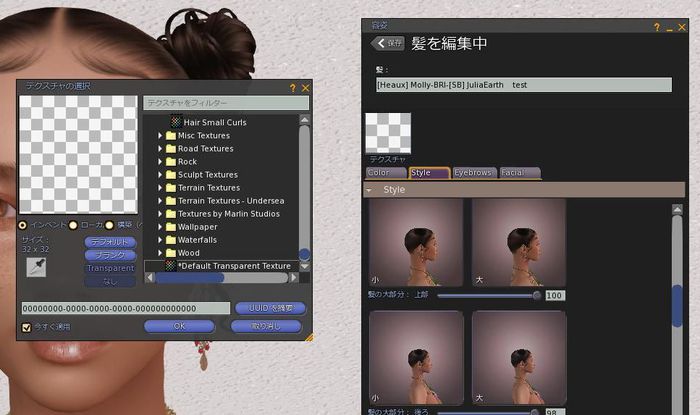Select the Local radio button
This screenshot has height=415, width=700.
click(x=73, y=225)
